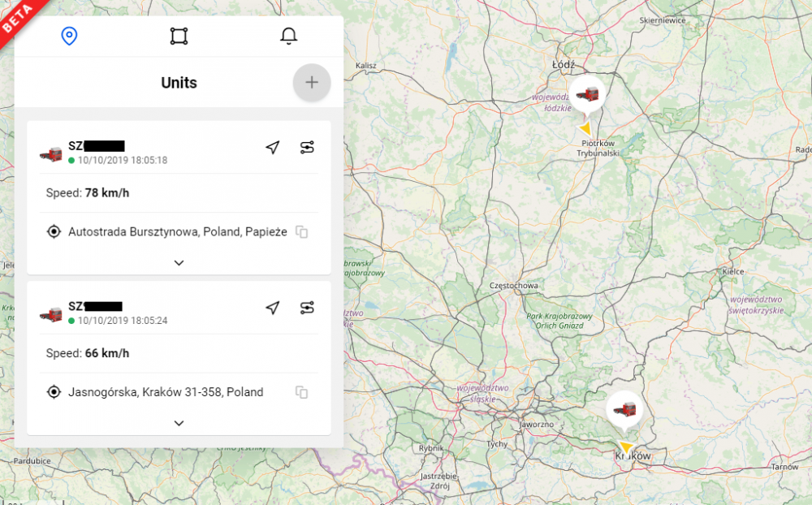This screenshot has width=812, height=505.
Task: Copy the Autostrada Bursztynowa address
Action: (302, 231)
